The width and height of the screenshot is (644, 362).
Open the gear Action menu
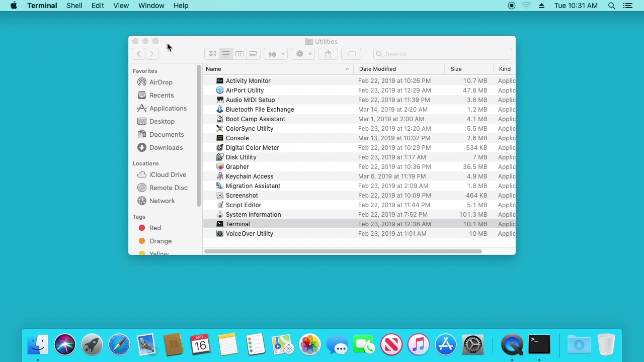(303, 54)
